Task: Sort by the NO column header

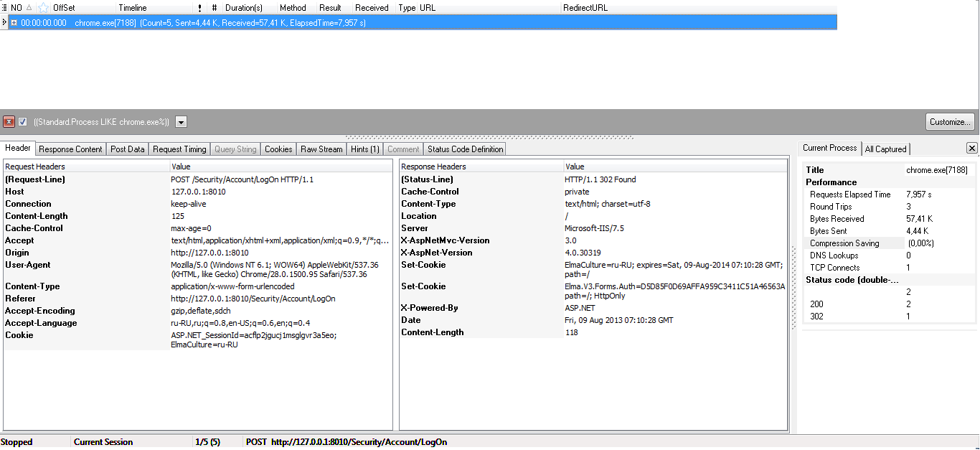Action: (17, 8)
